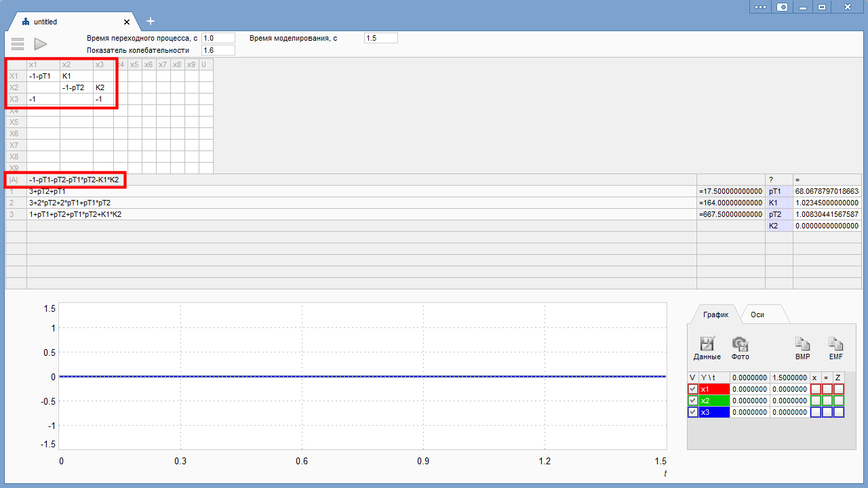Image resolution: width=868 pixels, height=488 pixels.
Task: Click the =17.5 equation value cell
Action: coord(731,191)
